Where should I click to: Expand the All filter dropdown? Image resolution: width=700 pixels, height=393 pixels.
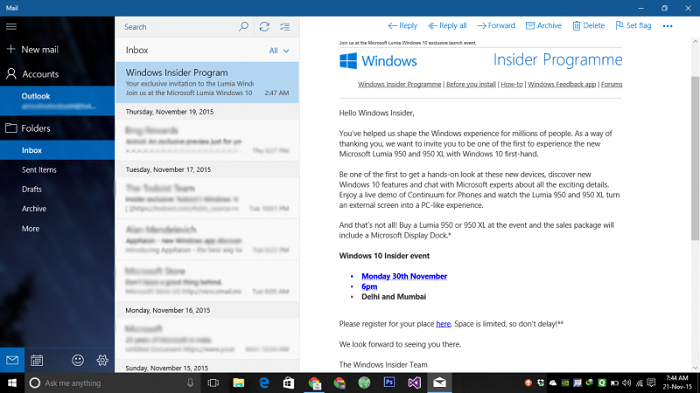point(279,51)
